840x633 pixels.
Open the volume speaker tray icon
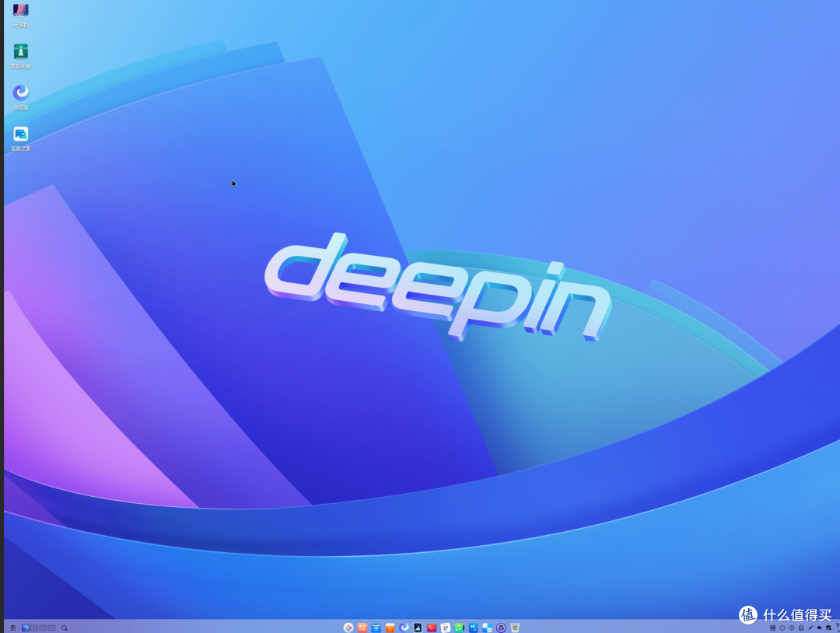pyautogui.click(x=820, y=628)
